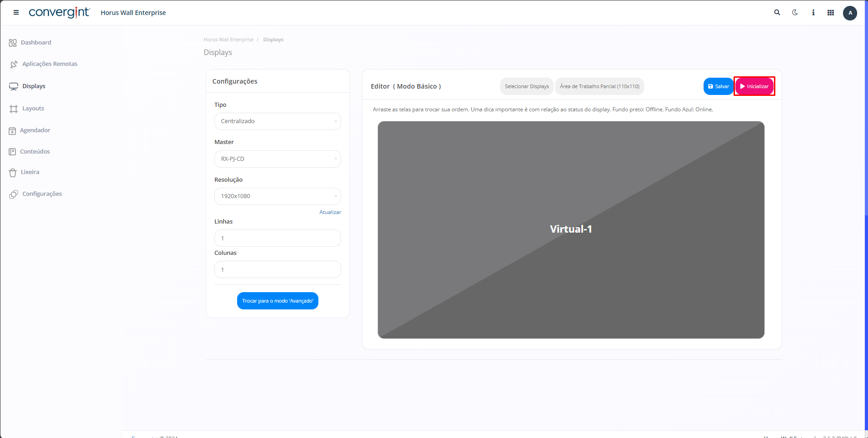Select the Virtual-1 display tile

point(571,229)
